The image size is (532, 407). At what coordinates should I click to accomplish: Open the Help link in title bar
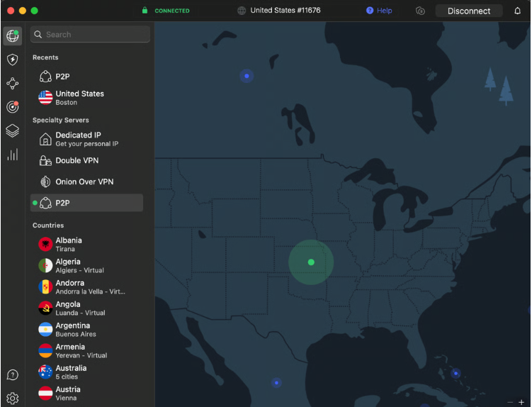tap(379, 11)
